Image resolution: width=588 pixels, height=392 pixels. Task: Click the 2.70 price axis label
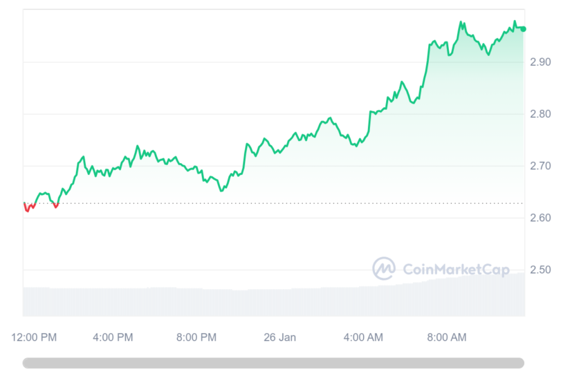(540, 166)
